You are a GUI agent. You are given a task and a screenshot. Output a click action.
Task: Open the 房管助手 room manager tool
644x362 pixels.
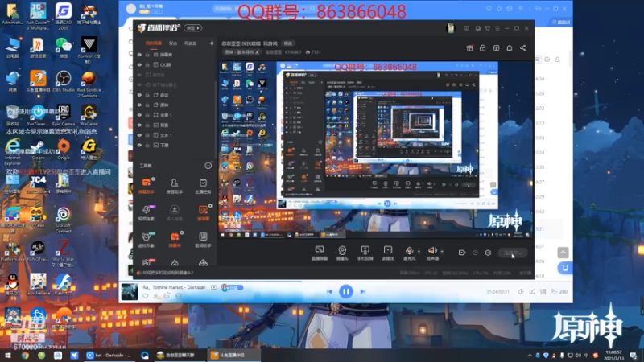coord(175,186)
